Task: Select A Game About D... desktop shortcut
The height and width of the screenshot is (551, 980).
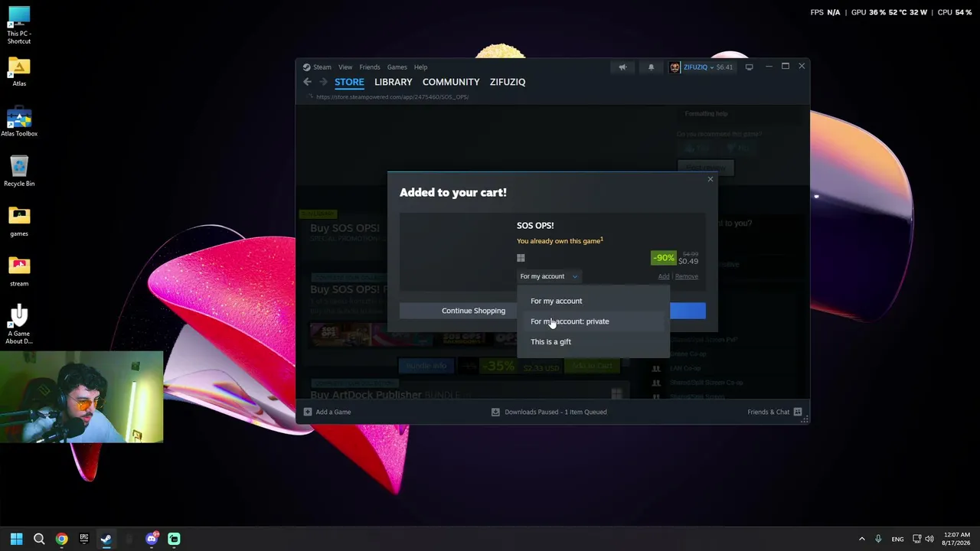Action: [x=19, y=324]
